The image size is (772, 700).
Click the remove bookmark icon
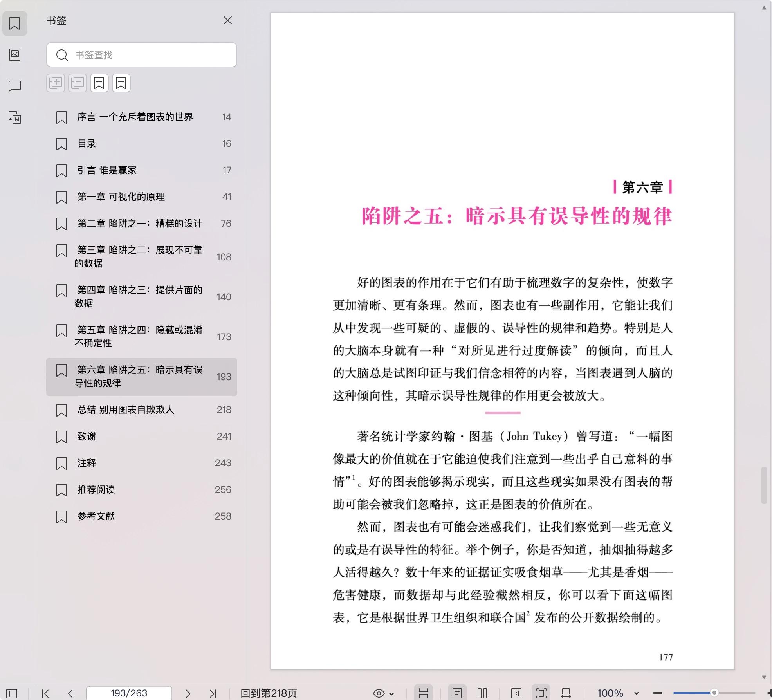[121, 83]
